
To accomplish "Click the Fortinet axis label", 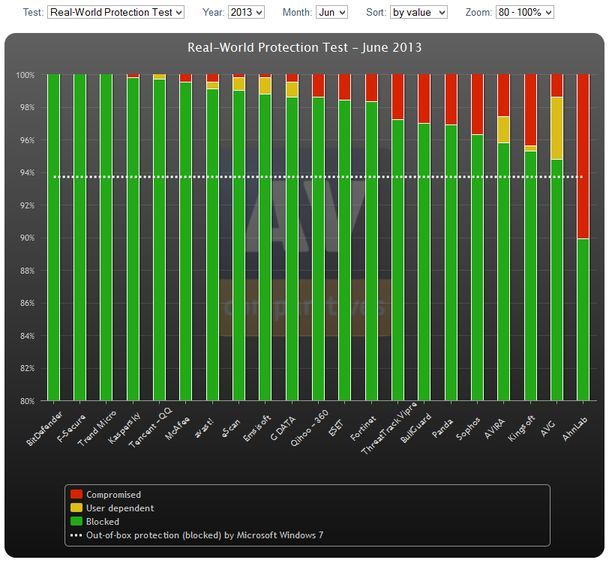I will click(x=363, y=428).
